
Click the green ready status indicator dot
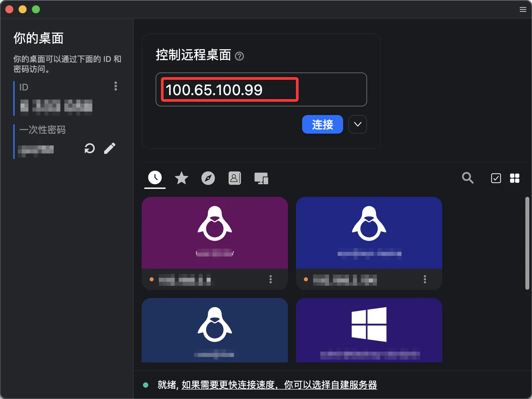pyautogui.click(x=146, y=385)
